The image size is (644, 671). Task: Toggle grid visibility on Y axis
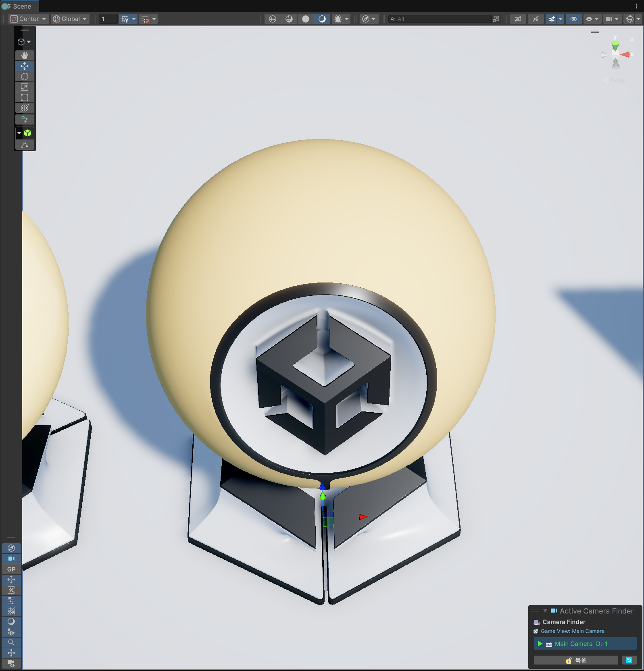point(125,19)
